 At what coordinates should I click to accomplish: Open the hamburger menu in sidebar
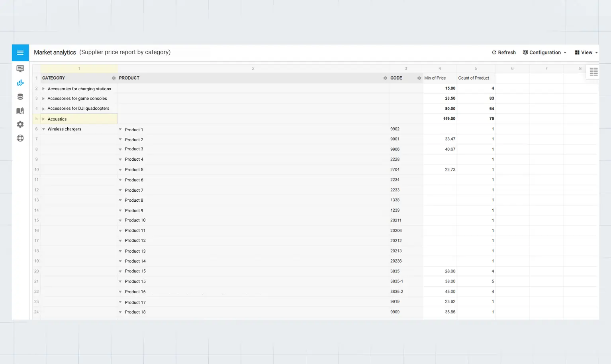click(20, 53)
